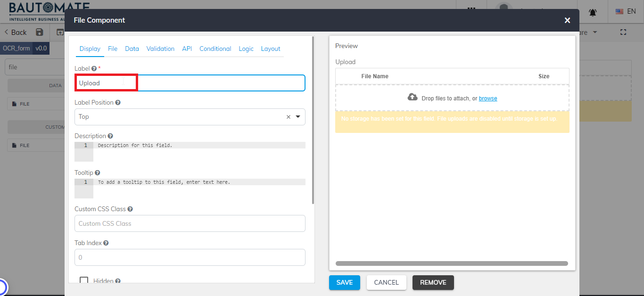
Task: Click the Hidden help icon
Action: click(118, 281)
